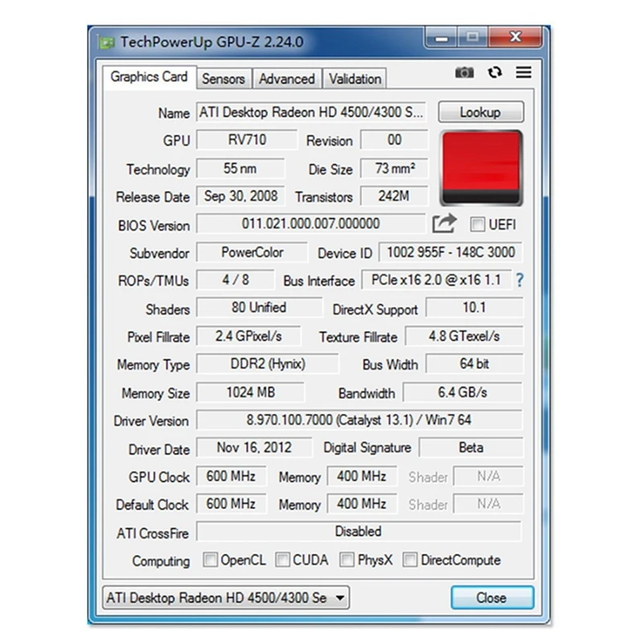Click the ROPs/TMUs value 4 / 8
This screenshot has height=644, width=644.
tap(235, 280)
